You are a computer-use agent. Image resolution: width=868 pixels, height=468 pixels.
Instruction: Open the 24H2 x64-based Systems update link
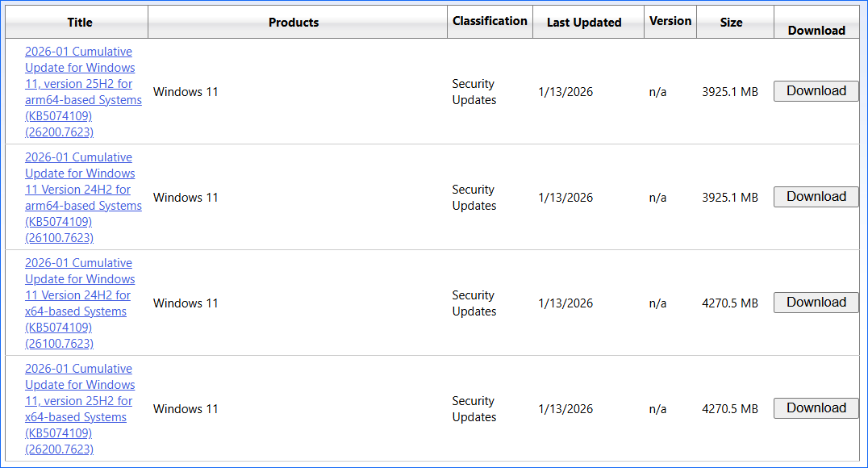78,303
